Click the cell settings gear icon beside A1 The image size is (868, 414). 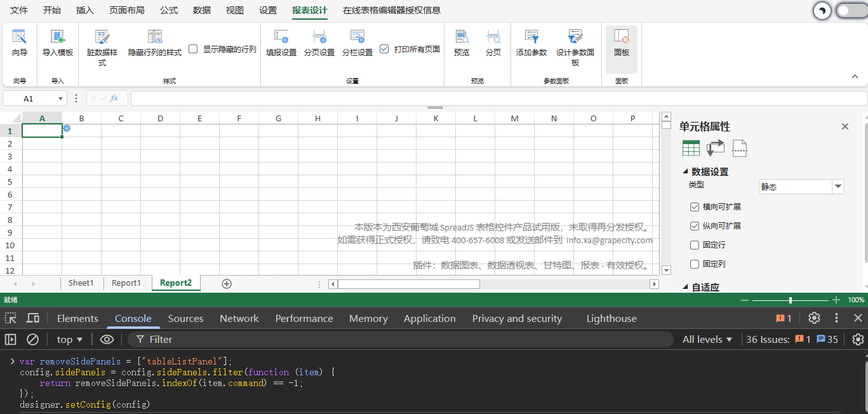coord(67,128)
